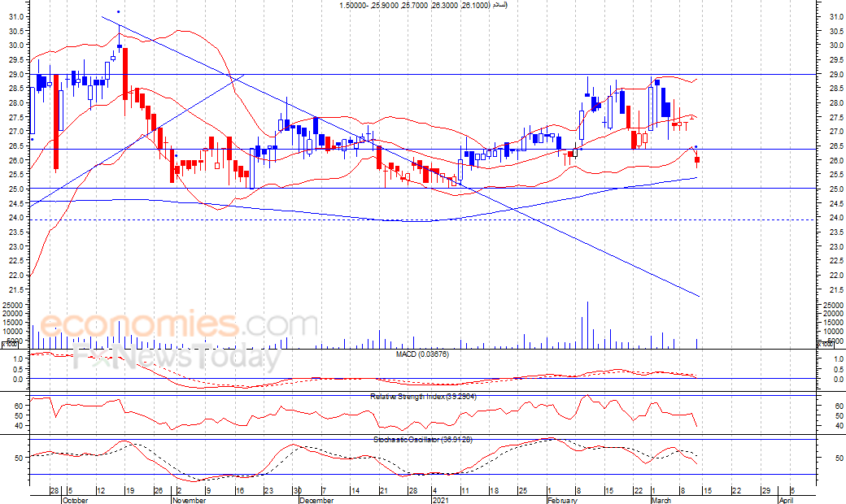Image resolution: width=846 pixels, height=504 pixels.
Task: Click the October month label on time axis
Action: 74,500
